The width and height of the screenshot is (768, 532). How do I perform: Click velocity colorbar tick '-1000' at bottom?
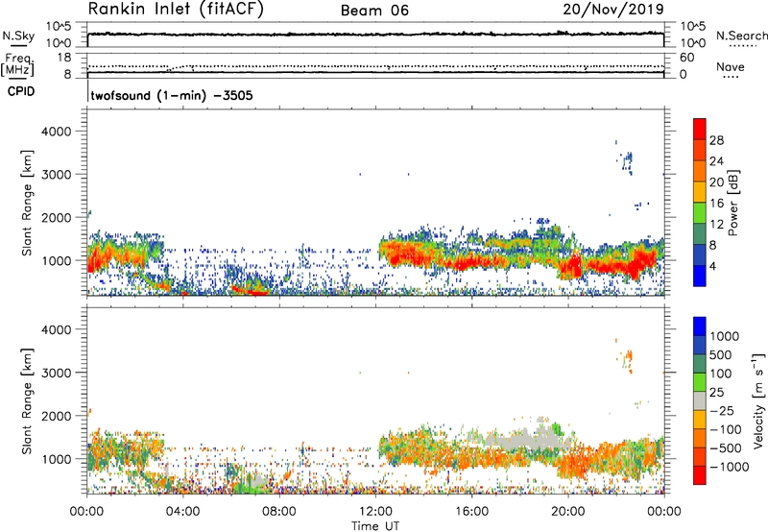point(729,467)
